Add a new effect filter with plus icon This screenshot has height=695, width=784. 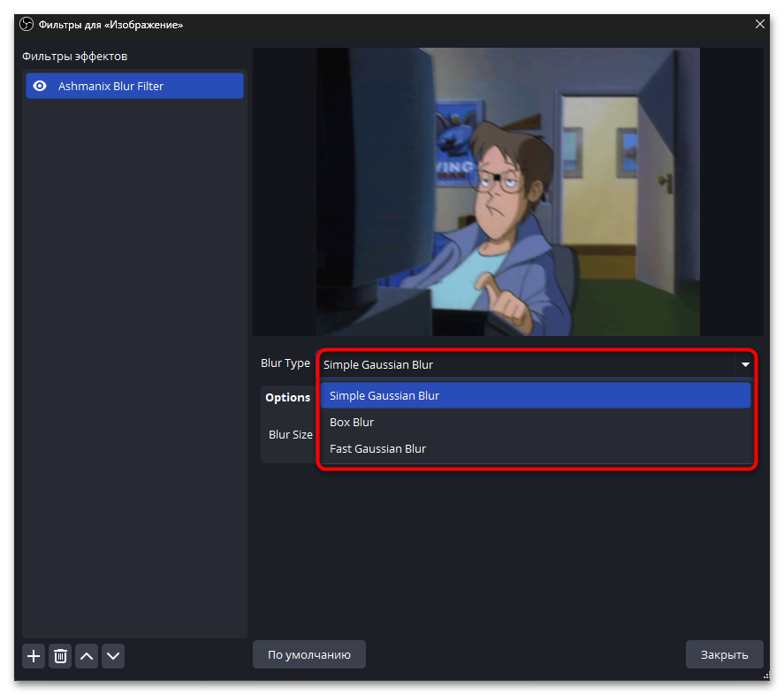(x=34, y=655)
